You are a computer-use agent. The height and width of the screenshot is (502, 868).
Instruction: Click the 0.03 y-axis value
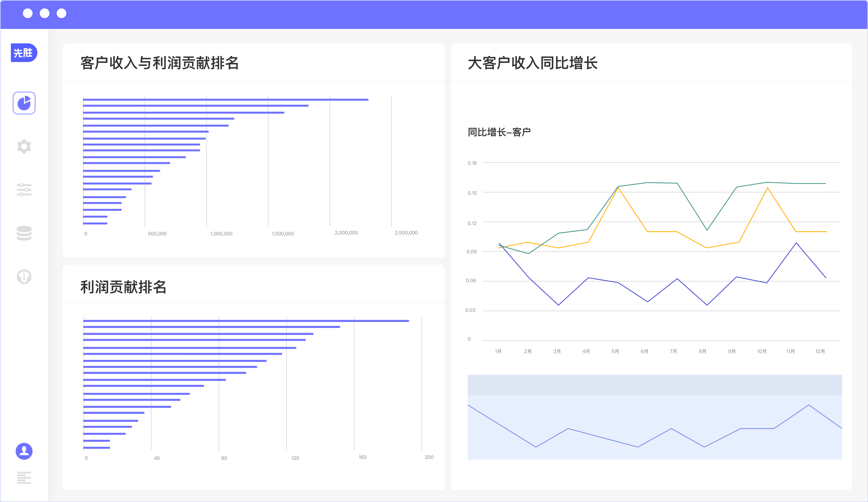[x=470, y=310]
